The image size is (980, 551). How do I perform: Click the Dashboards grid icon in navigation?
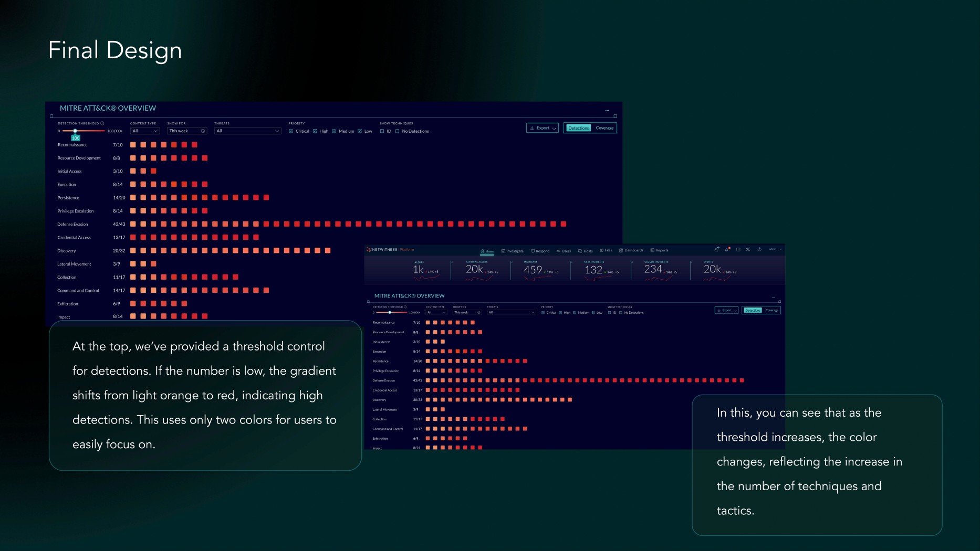pos(621,250)
